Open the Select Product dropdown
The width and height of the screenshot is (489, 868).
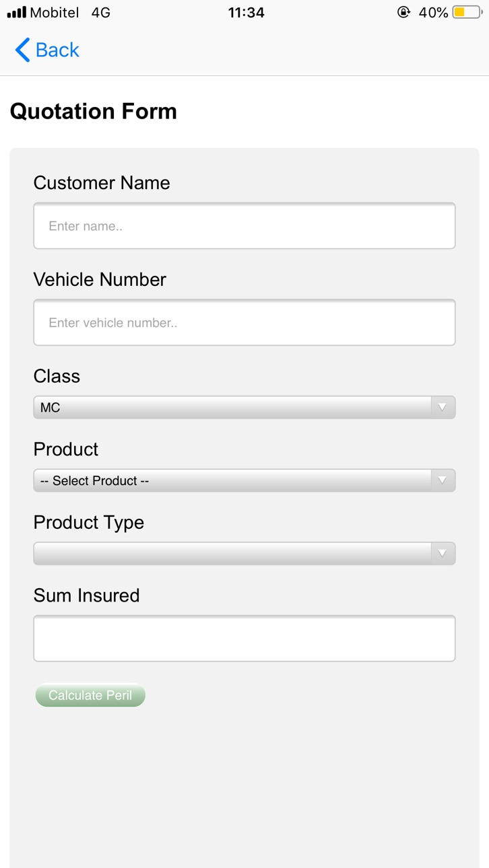[x=244, y=480]
